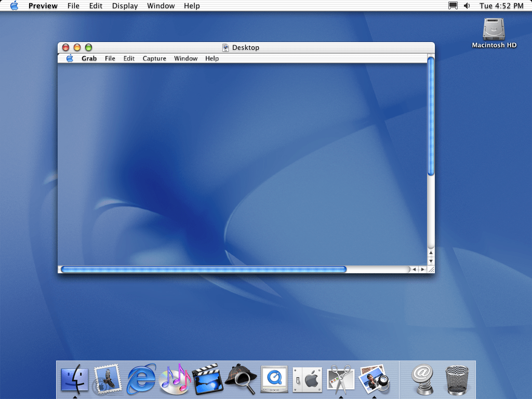The height and width of the screenshot is (399, 532).
Task: Launch Mail from the dock
Action: [108, 380]
